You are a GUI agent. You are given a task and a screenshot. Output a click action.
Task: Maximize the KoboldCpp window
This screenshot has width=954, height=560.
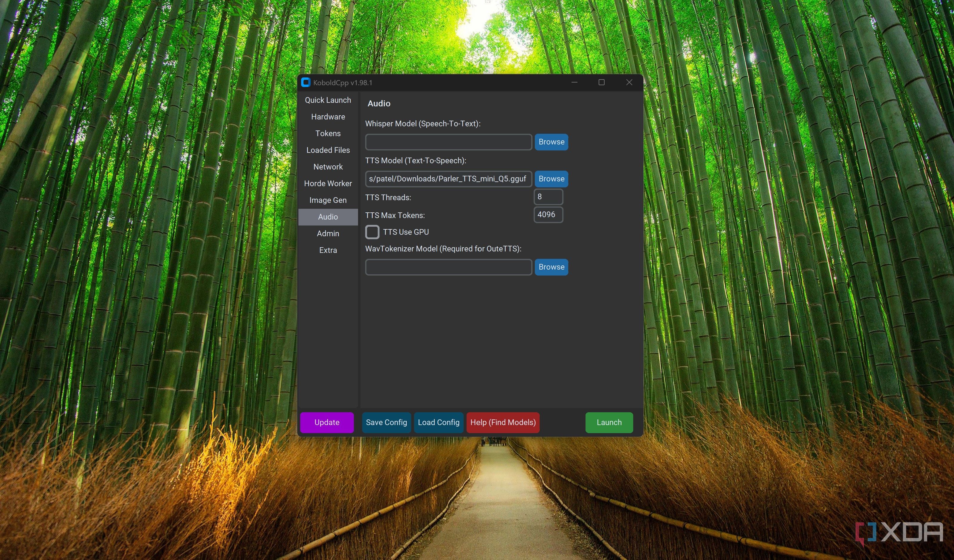[x=601, y=83]
